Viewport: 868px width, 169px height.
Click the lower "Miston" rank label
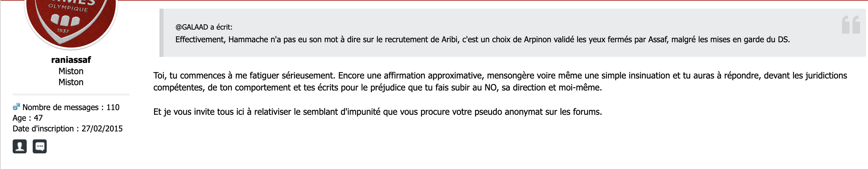click(x=71, y=82)
